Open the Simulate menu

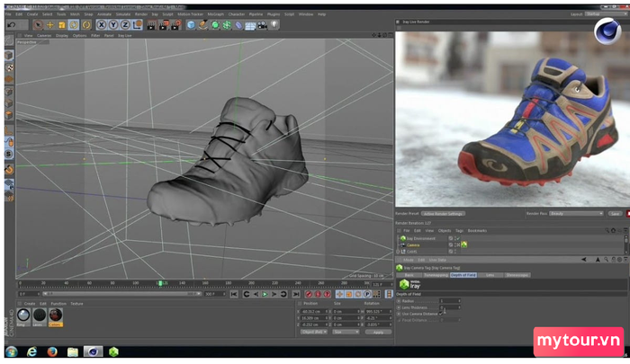tap(123, 14)
